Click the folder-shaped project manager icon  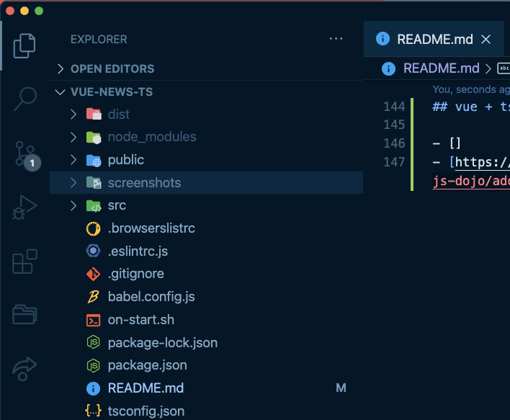pyautogui.click(x=24, y=315)
